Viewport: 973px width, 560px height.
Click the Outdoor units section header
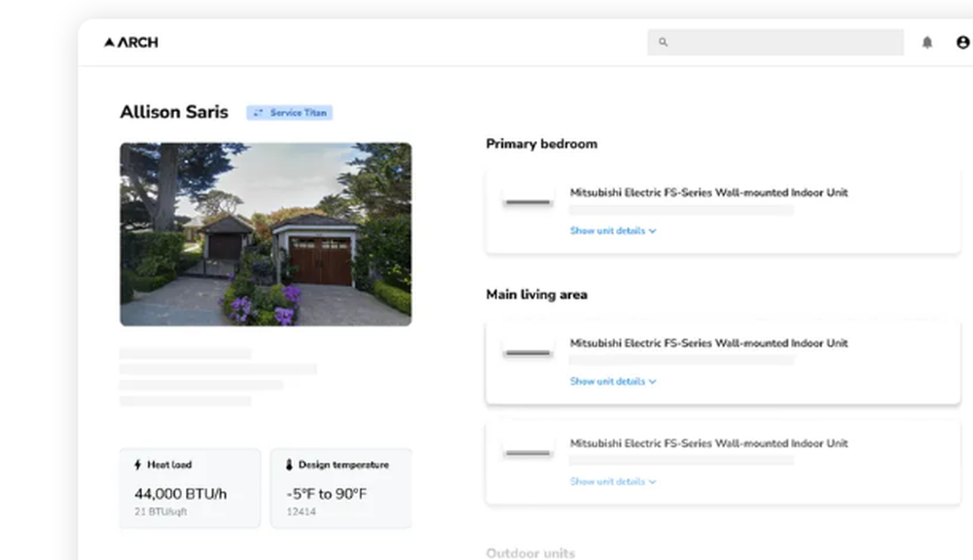[x=530, y=552]
